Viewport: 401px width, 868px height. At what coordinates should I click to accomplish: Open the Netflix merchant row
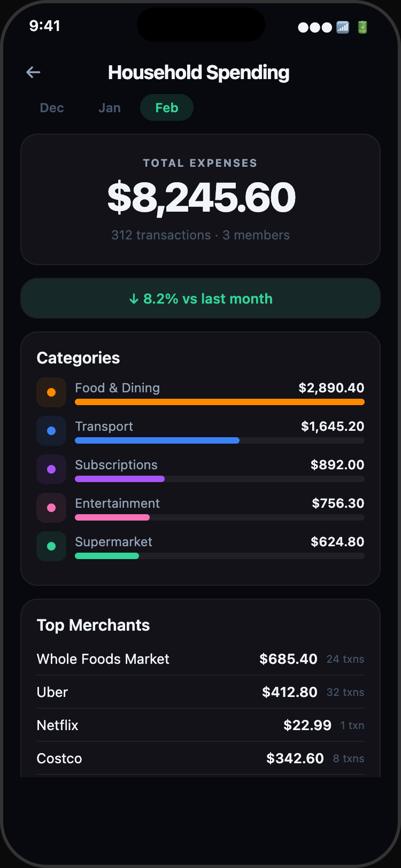point(200,725)
